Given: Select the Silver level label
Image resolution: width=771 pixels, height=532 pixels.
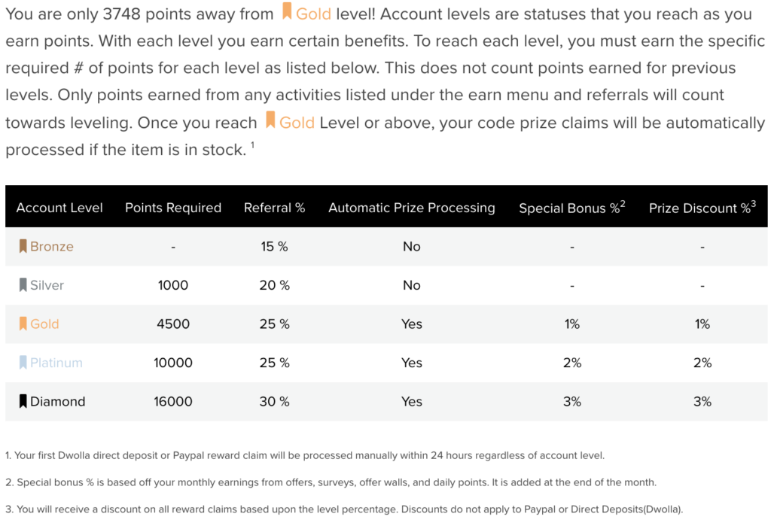Looking at the screenshot, I should 47,285.
